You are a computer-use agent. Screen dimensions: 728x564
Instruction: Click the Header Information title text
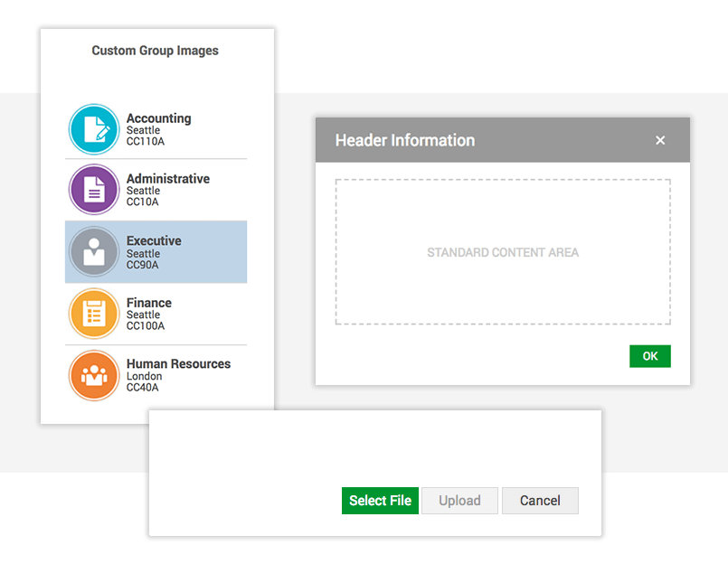tap(405, 140)
